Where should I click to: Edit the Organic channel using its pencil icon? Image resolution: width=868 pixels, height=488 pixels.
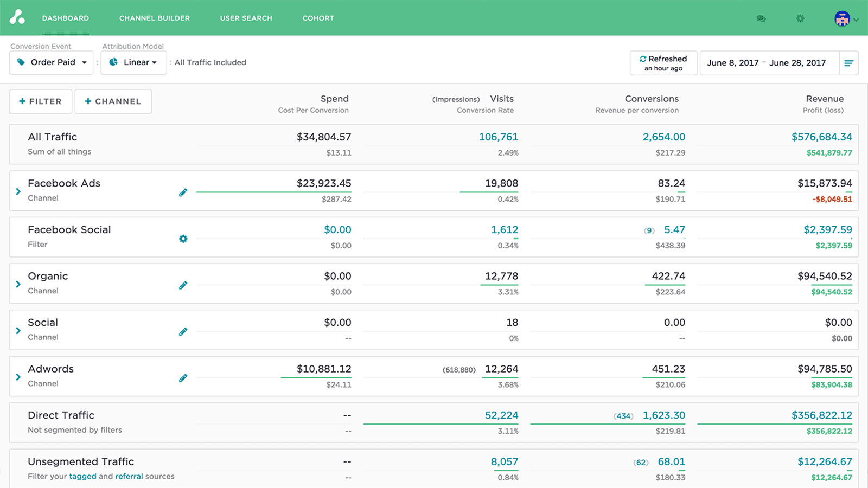click(183, 285)
